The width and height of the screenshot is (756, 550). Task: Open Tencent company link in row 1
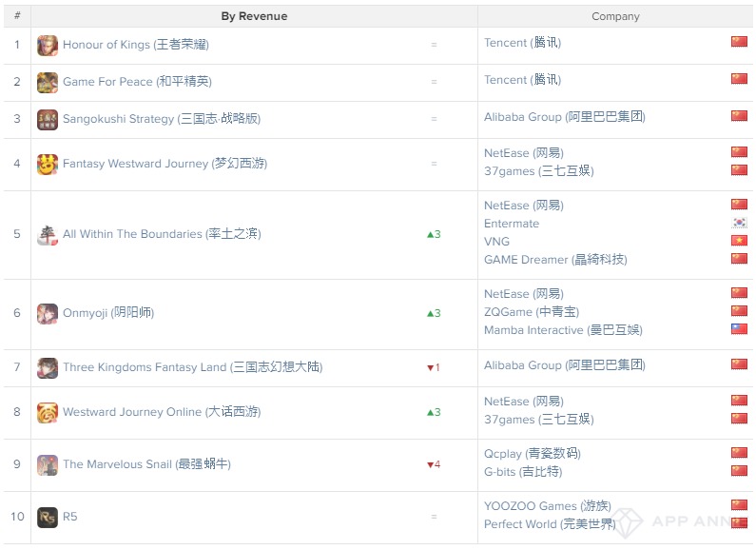coord(523,43)
